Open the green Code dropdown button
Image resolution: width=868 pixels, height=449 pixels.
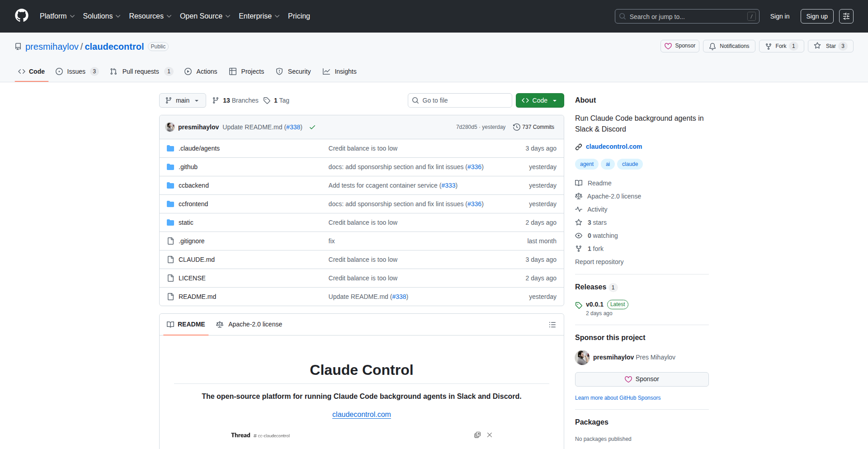tap(540, 100)
